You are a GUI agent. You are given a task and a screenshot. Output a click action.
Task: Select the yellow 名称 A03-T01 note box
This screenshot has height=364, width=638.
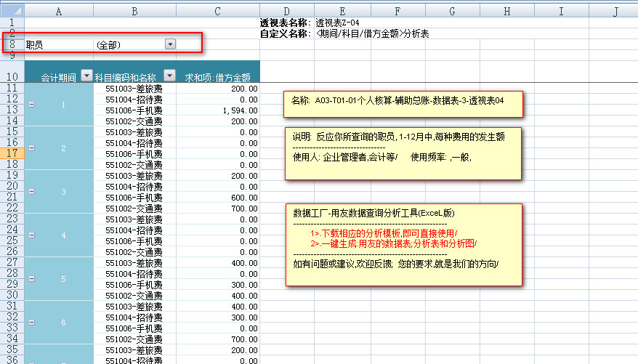coord(403,103)
